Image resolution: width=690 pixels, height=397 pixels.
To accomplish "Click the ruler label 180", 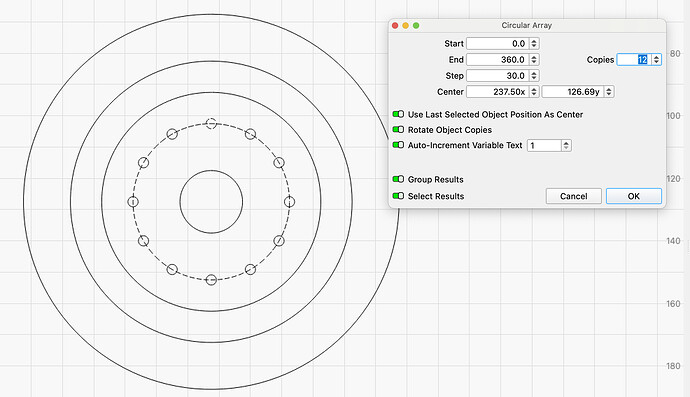I will point(673,366).
